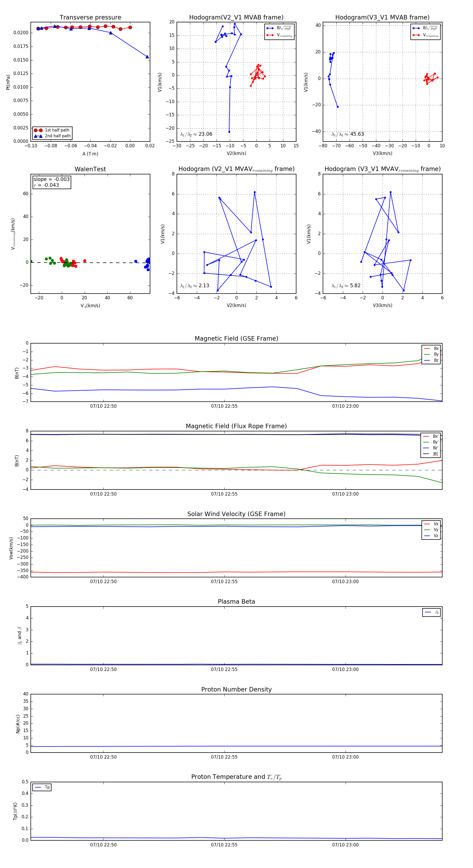Select the 'slope = -0.003' annotation

click(x=52, y=179)
